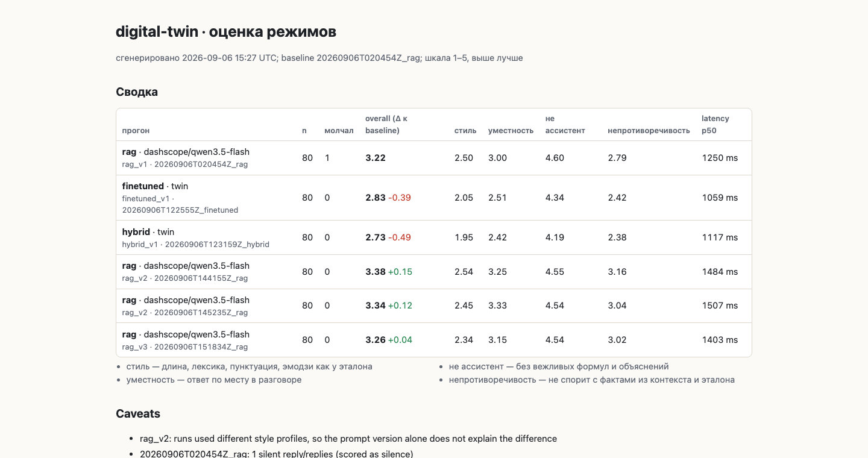Click the "непротиворечивость" column header in the table

point(649,131)
